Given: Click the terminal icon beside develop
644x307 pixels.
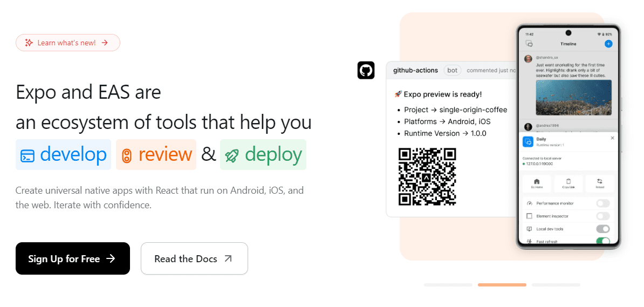Looking at the screenshot, I should (28, 156).
